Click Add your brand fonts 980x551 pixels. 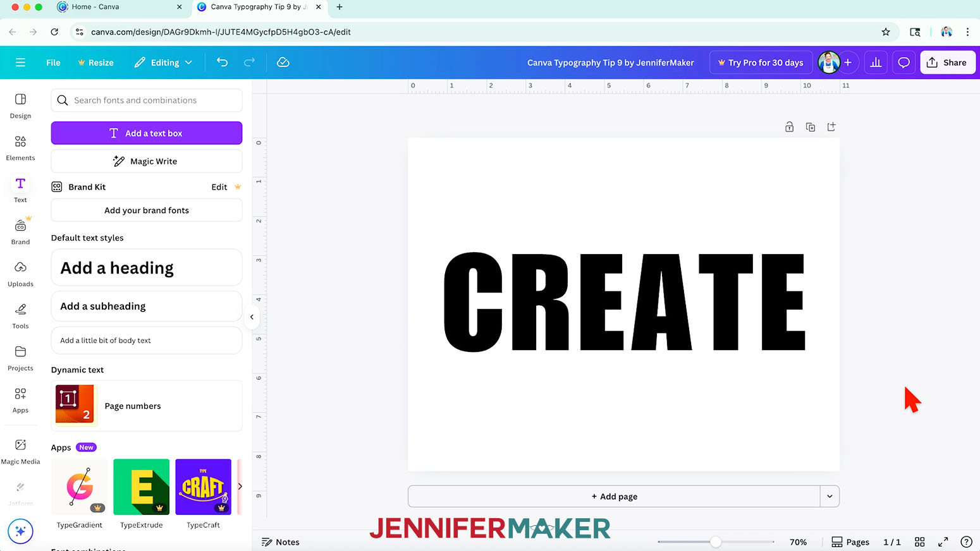click(x=147, y=210)
